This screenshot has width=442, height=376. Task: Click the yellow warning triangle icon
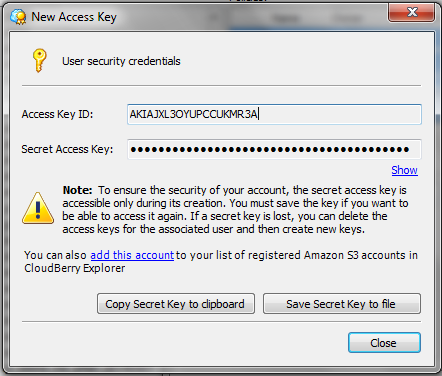(x=38, y=208)
